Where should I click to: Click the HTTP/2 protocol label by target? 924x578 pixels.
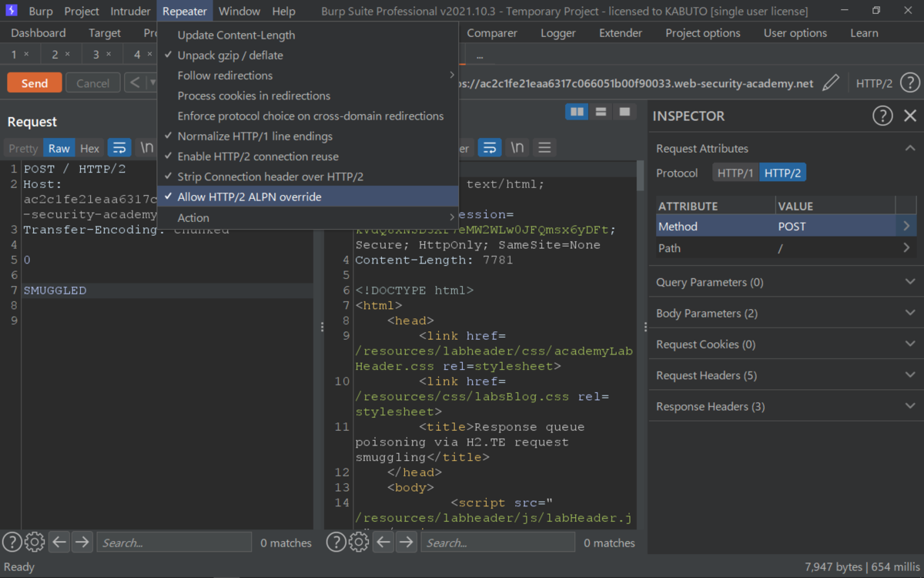click(874, 83)
